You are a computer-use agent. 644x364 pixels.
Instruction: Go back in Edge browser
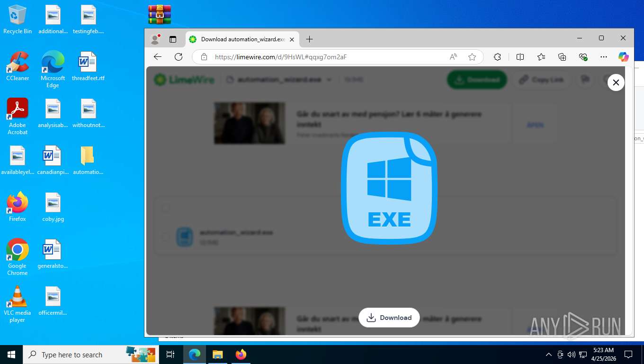[x=158, y=57]
